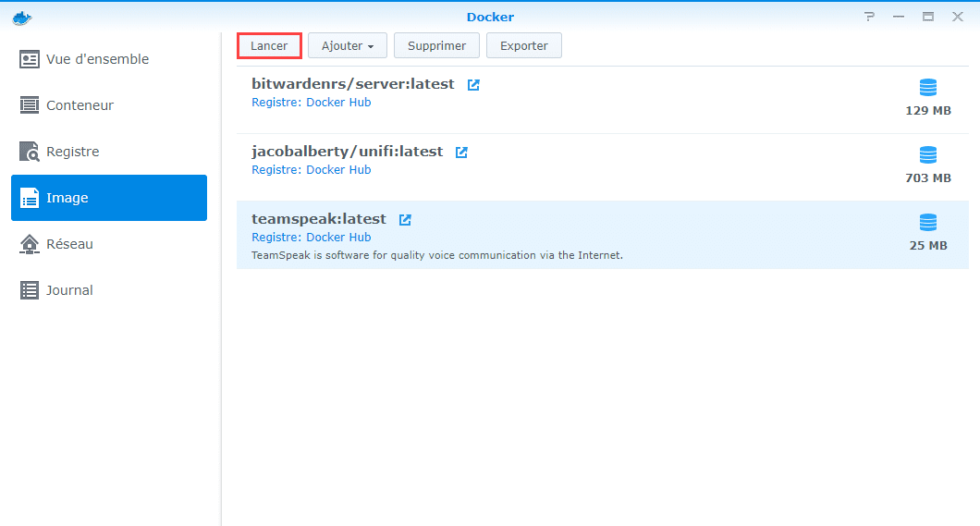Click the Docker whale logo icon
Screen dimensions: 980x526
(x=22, y=18)
